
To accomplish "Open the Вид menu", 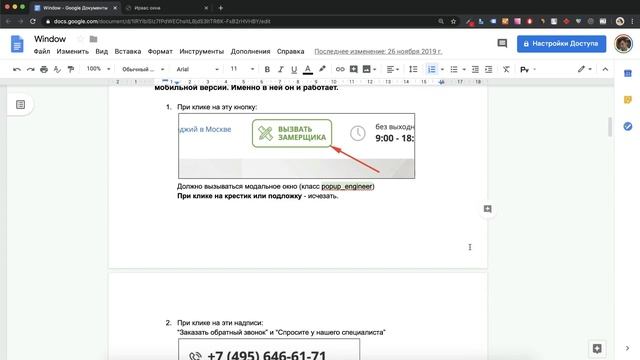I will (x=102, y=51).
